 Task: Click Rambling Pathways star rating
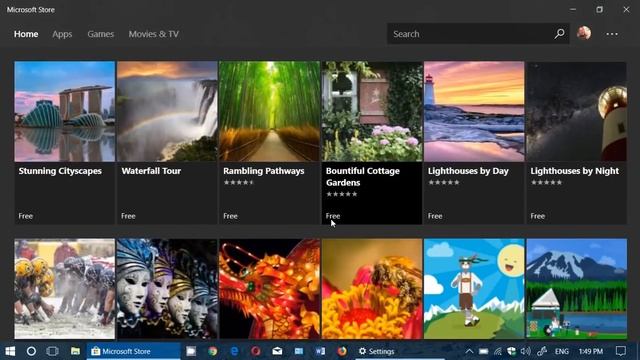[x=239, y=182]
